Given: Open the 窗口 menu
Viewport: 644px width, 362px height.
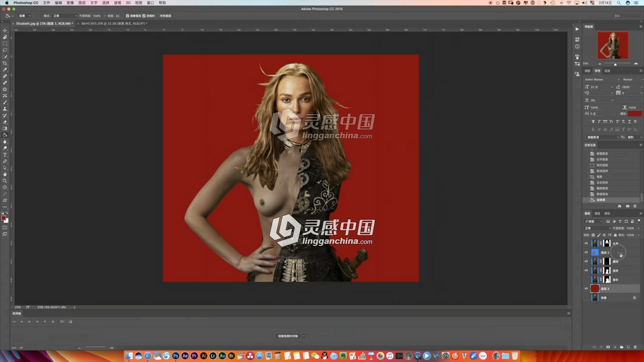Looking at the screenshot, I should 150,3.
